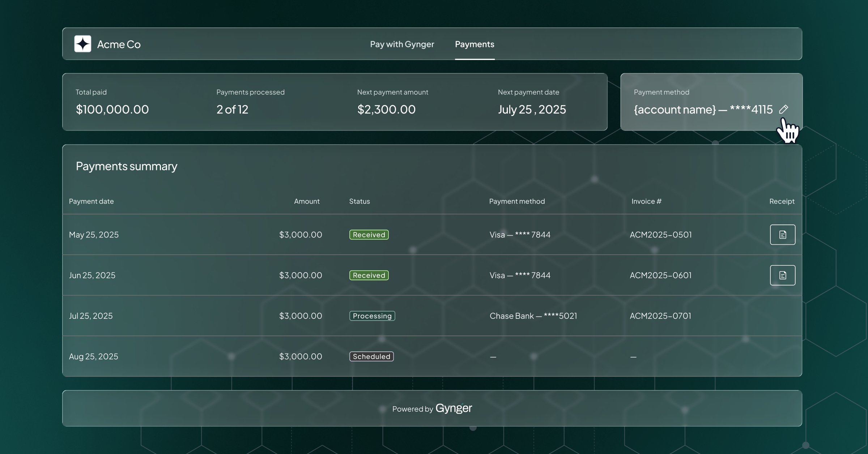Screen dimensions: 868x454
Task: Click the Payment date column header
Action: (91, 201)
